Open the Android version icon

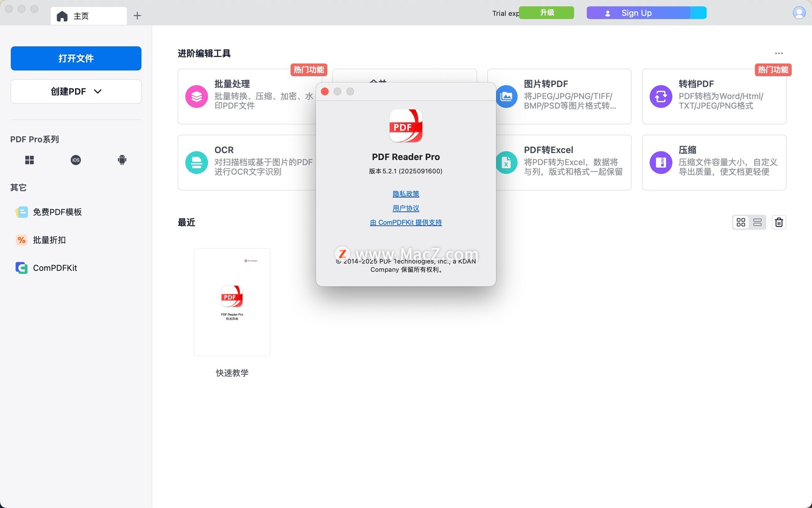(x=122, y=160)
